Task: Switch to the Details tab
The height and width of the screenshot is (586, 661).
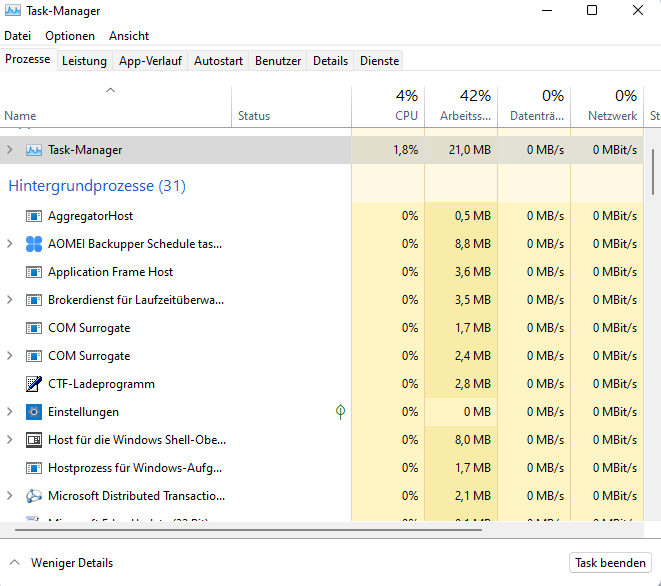Action: pyautogui.click(x=330, y=61)
